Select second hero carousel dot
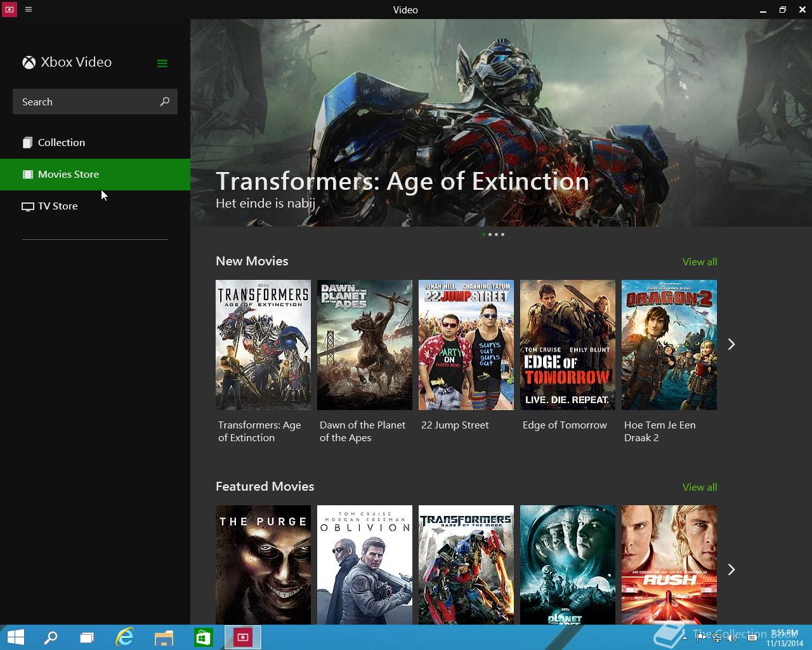Screen dimensions: 812x650 tap(490, 234)
